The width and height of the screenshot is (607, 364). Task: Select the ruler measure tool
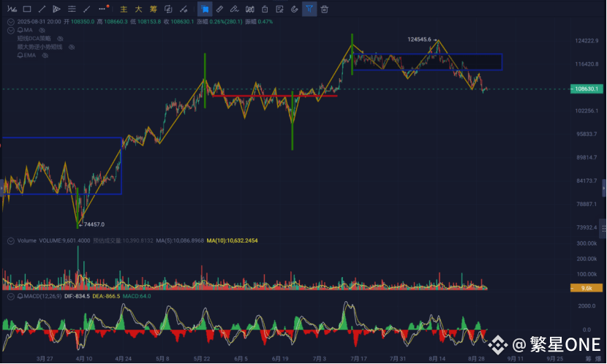219,9
